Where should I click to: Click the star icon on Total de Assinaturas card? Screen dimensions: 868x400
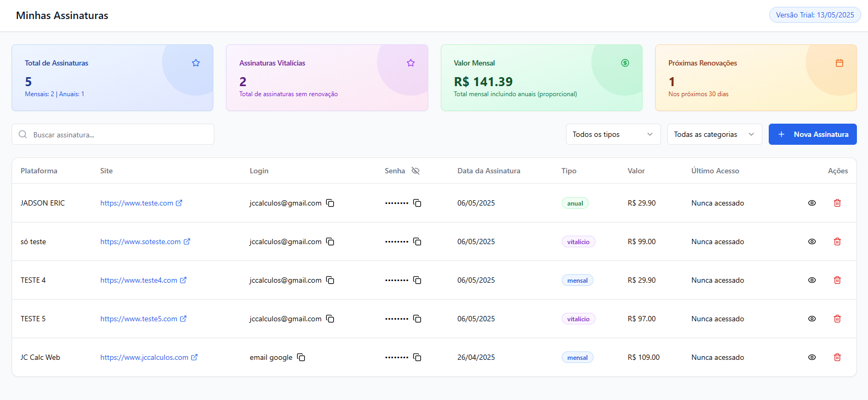tap(196, 63)
